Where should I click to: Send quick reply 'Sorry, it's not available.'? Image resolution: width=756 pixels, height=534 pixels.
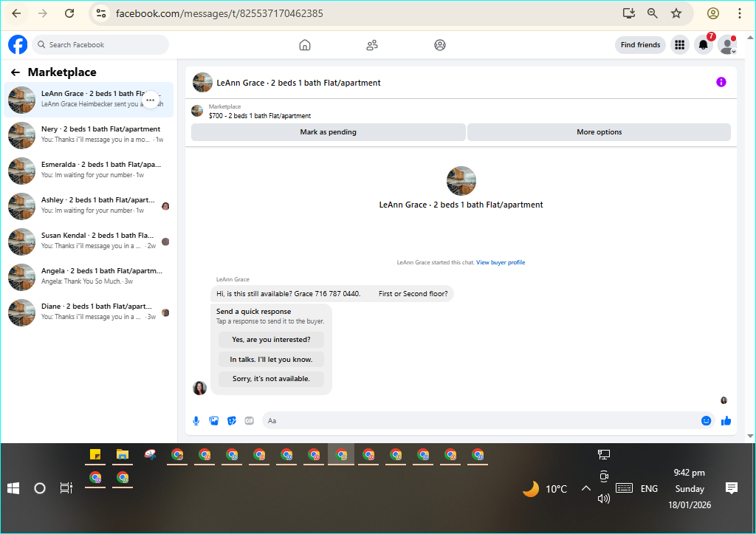click(271, 379)
